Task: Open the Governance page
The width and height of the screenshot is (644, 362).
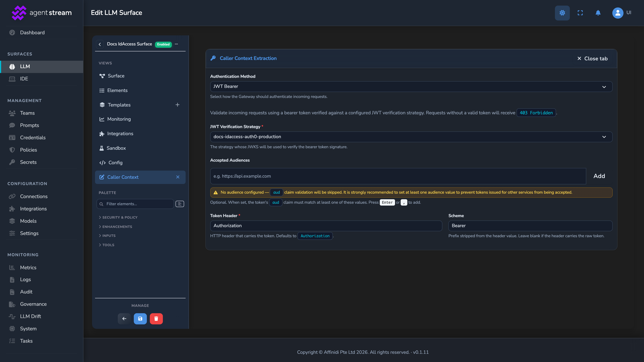Action: point(42,304)
